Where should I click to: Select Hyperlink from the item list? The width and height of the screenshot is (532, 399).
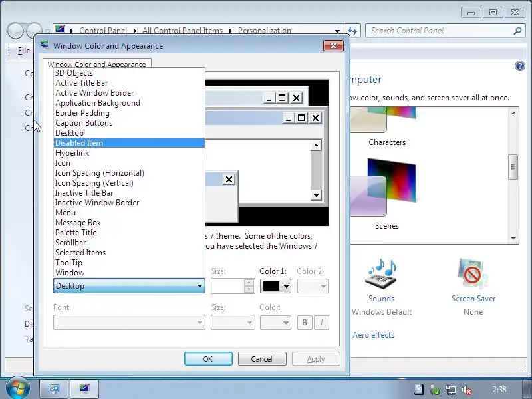(x=129, y=153)
